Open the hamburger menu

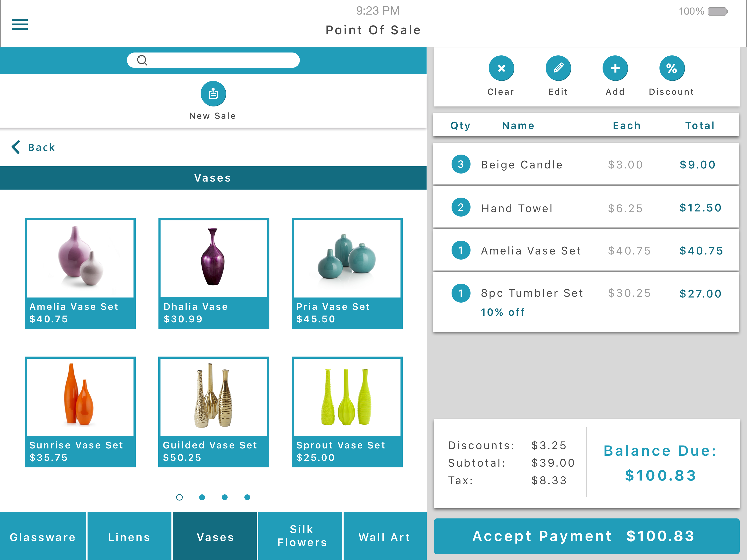coord(20,24)
